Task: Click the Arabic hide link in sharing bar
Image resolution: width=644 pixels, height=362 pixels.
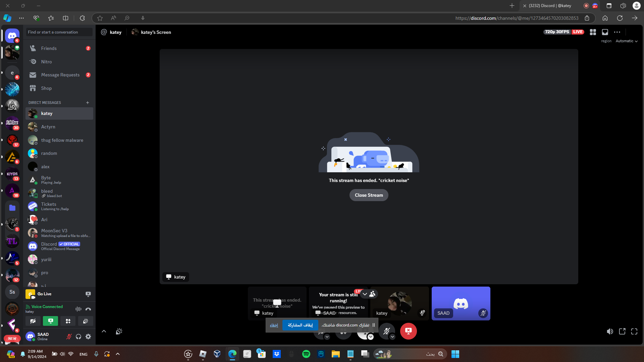Action: coord(274,325)
